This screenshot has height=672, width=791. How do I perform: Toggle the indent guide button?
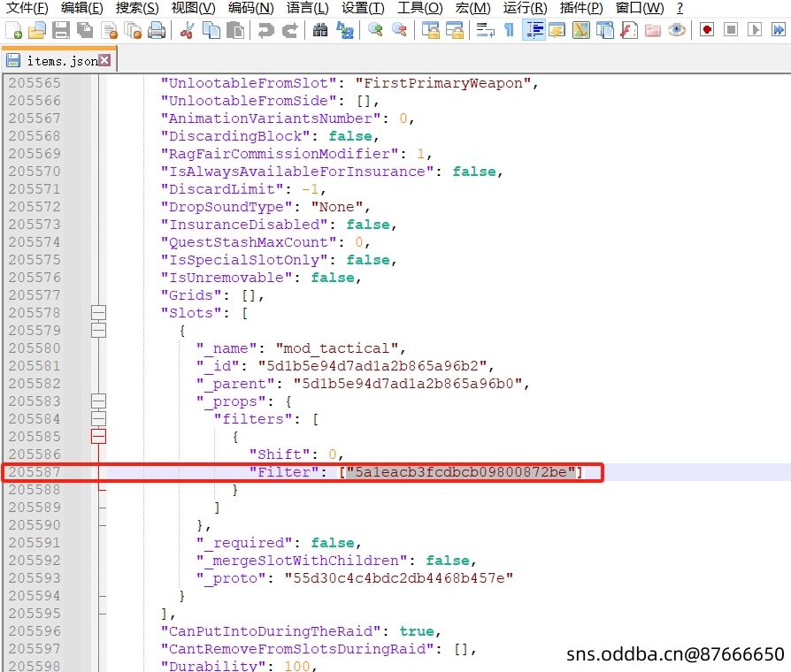pyautogui.click(x=534, y=30)
